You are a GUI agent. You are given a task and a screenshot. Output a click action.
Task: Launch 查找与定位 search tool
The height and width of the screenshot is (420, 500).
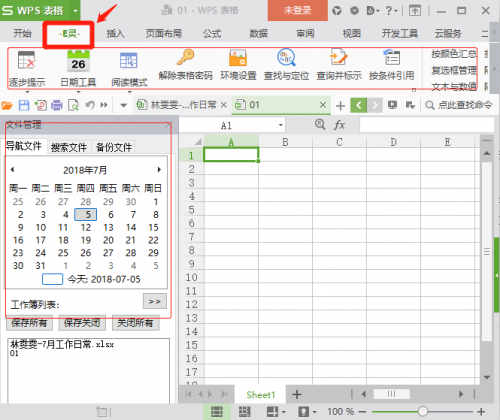[x=286, y=57]
